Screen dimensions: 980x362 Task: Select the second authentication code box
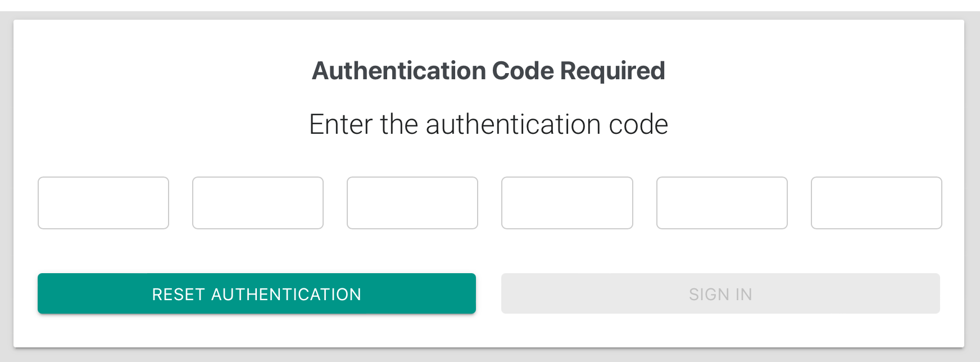[258, 203]
